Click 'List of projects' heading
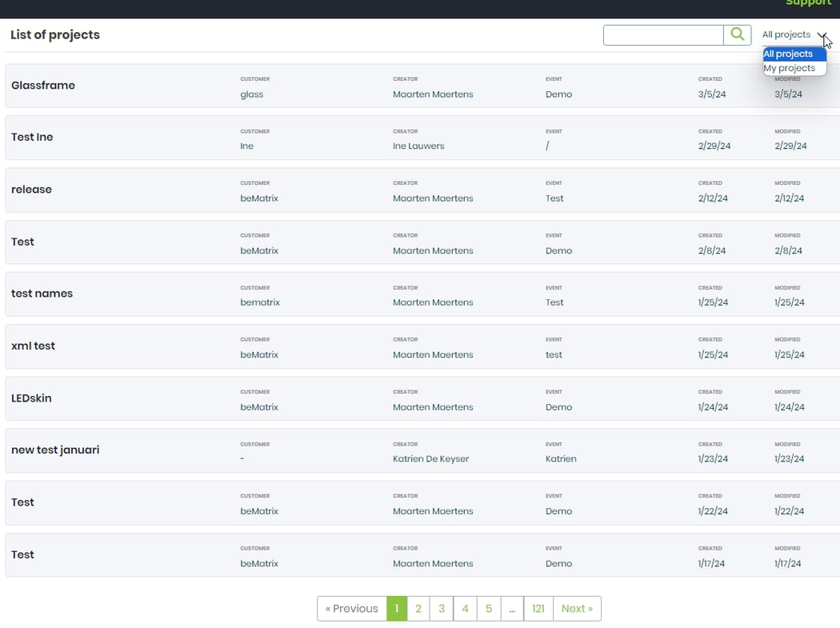 [x=55, y=35]
